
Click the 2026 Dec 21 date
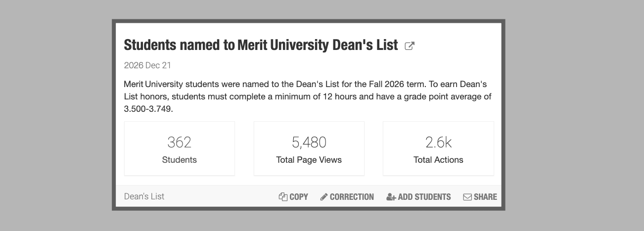pyautogui.click(x=147, y=65)
